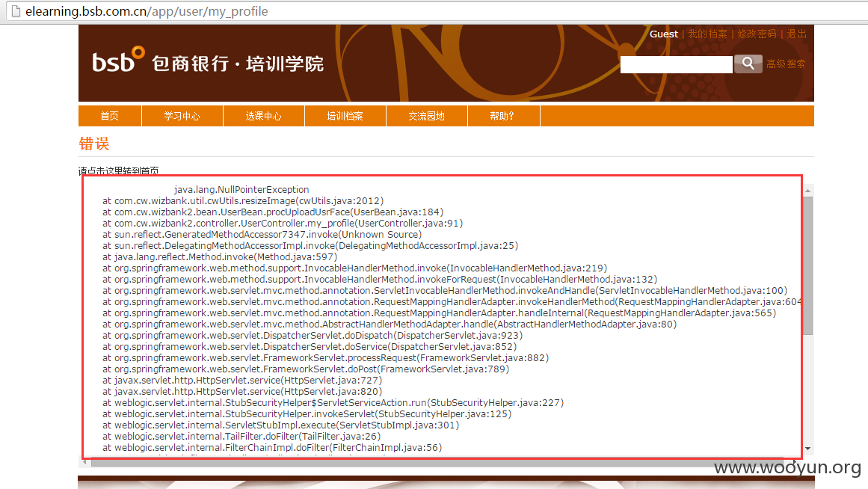The image size is (868, 489).
Task: Click the bsb logo
Action: pyautogui.click(x=118, y=60)
